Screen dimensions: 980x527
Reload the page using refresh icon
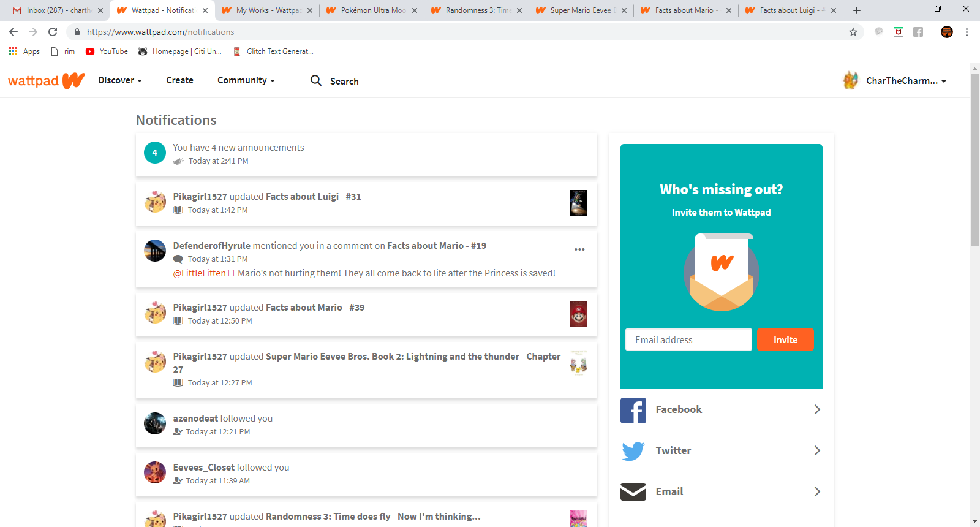coord(53,32)
